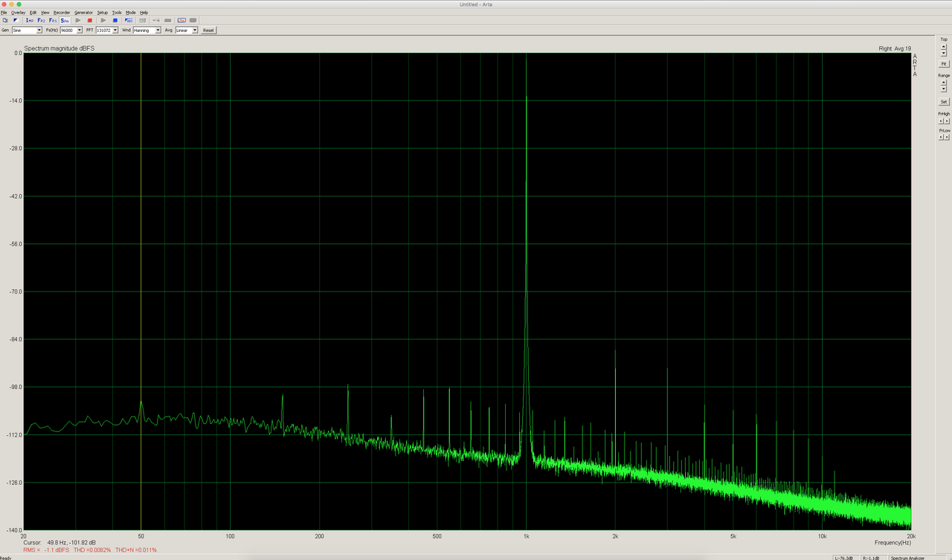This screenshot has width=952, height=560.
Task: Click the 'THD+N =0.011%' readout
Action: pyautogui.click(x=136, y=550)
